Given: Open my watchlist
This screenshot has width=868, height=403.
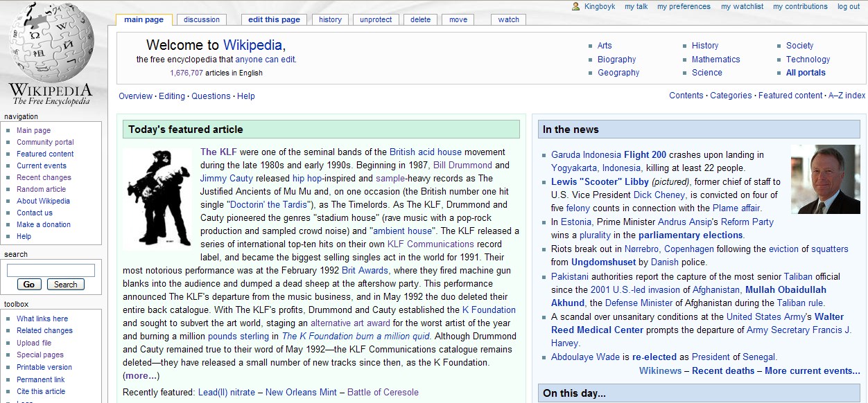Looking at the screenshot, I should pyautogui.click(x=742, y=6).
